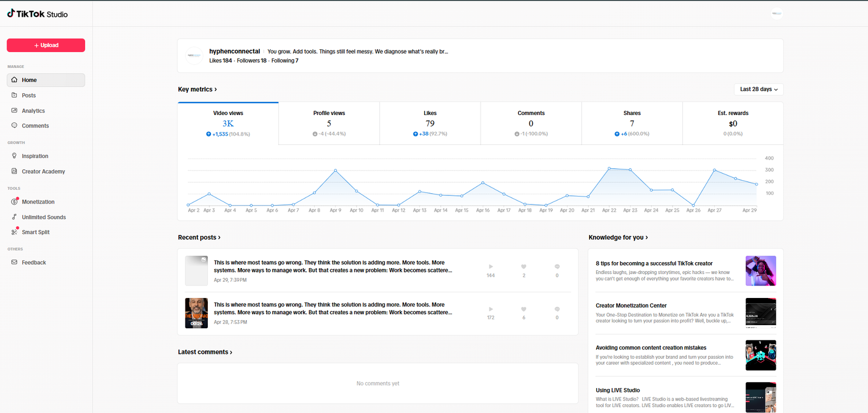Click the Monetization dollar icon

pyautogui.click(x=15, y=202)
